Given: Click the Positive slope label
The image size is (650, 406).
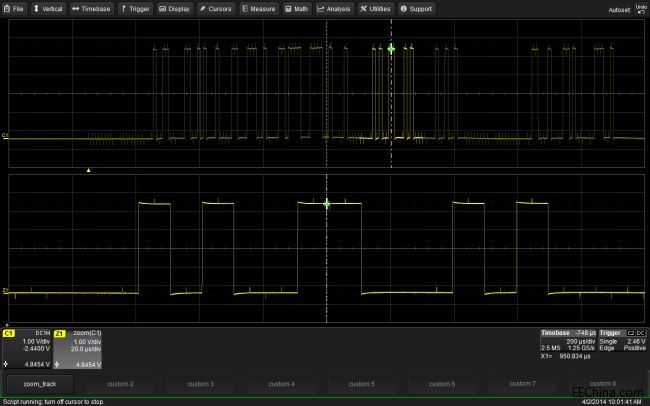Looking at the screenshot, I should point(635,348).
